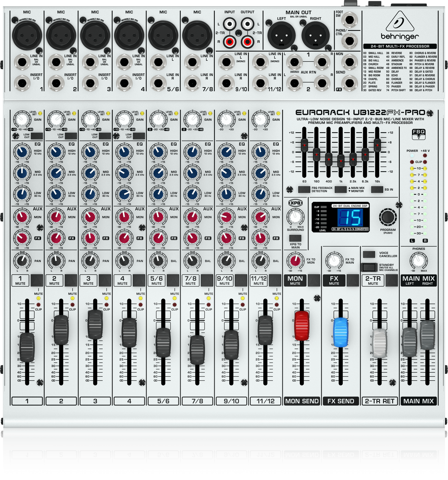The width and height of the screenshot is (448, 480).
Task: Click the FX TO MON knob
Action: pyautogui.click(x=295, y=261)
